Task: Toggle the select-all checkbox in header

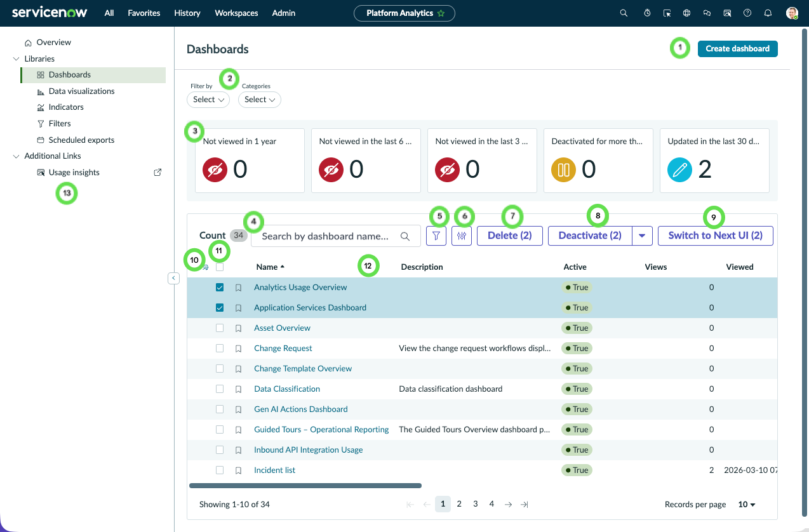Action: pyautogui.click(x=220, y=267)
